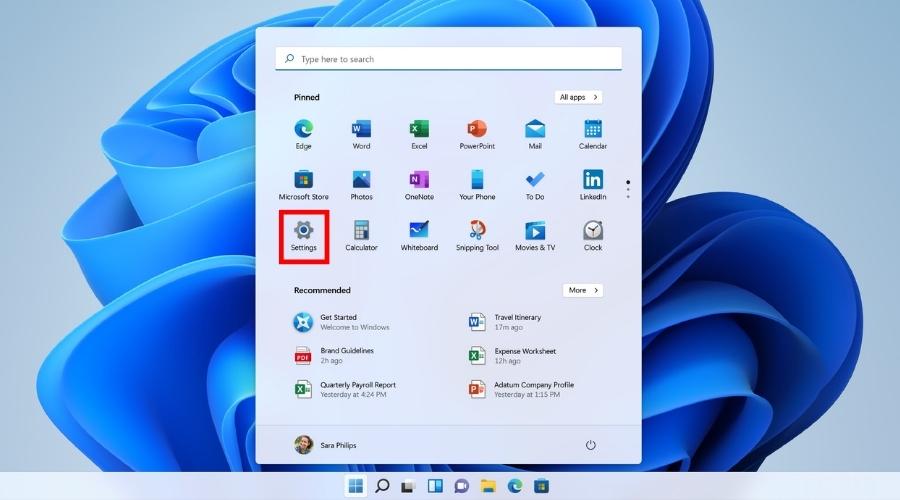The height and width of the screenshot is (500, 900).
Task: Open Movies & TV app
Action: [x=535, y=236]
